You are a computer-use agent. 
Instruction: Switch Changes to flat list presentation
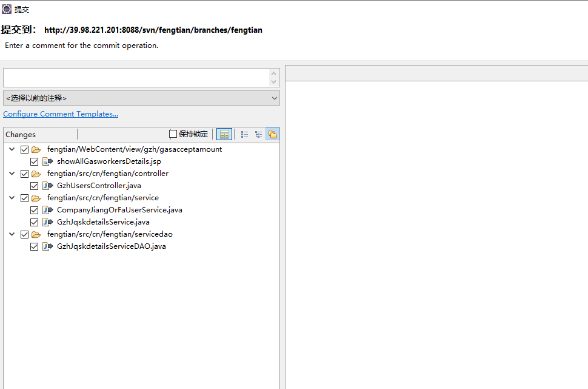[x=245, y=134]
